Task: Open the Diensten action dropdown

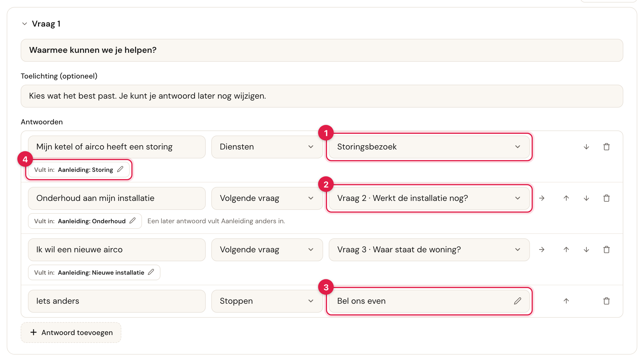Action: 267,147
